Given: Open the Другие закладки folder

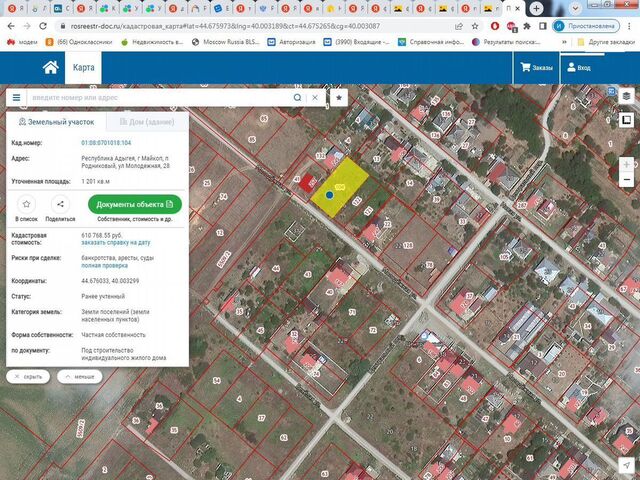Looking at the screenshot, I should coord(606,42).
